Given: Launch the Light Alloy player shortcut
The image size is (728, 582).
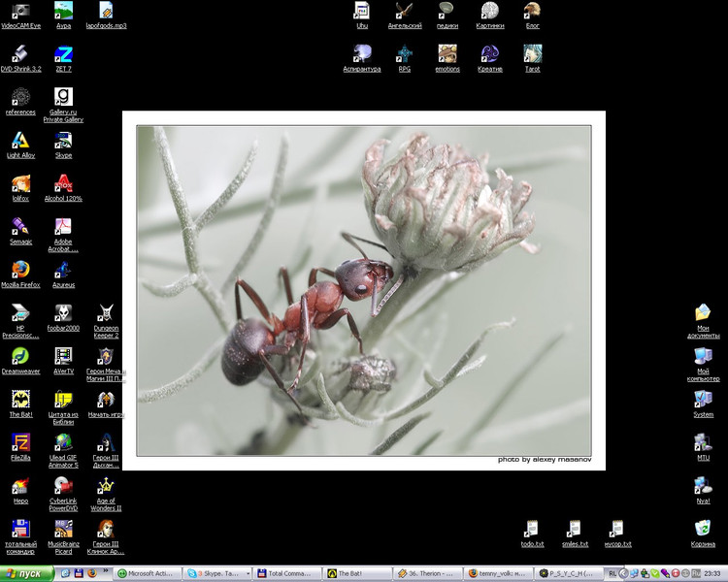Looking at the screenshot, I should coord(20,145).
